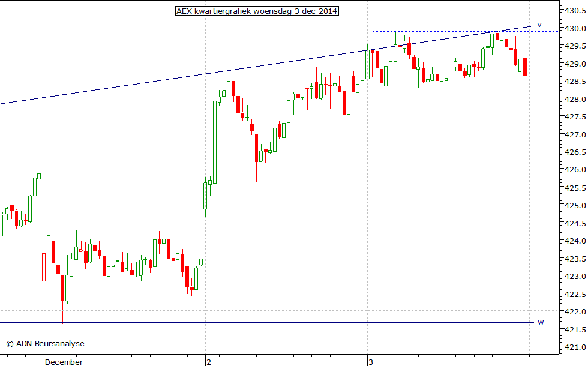
Task: Click the 430.5 price axis label
Action: 575,11
